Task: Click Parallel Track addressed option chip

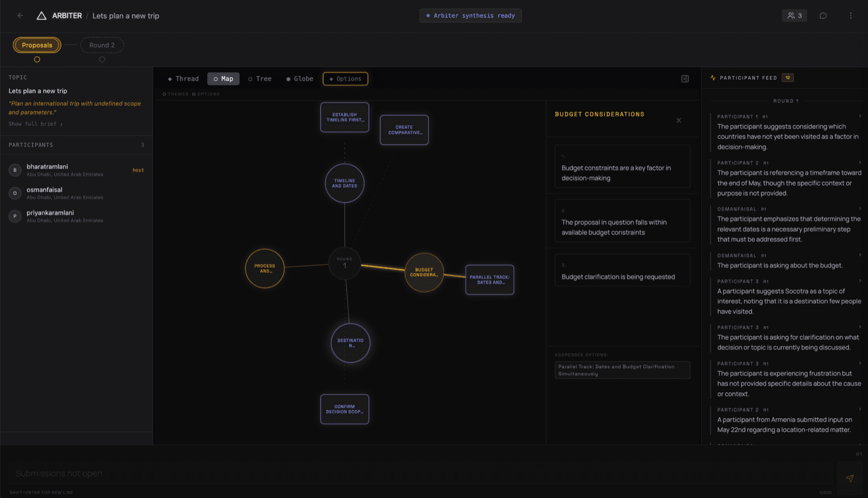Action: (622, 370)
